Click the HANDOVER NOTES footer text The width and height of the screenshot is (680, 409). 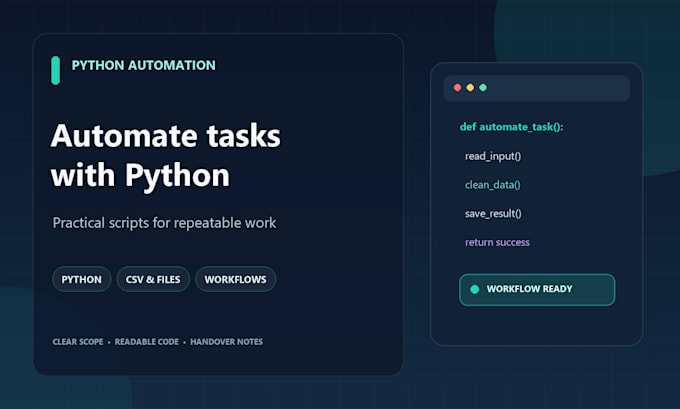pyautogui.click(x=226, y=342)
